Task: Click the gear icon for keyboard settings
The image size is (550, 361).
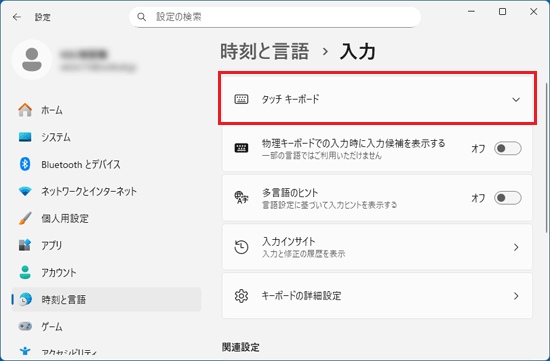Action: (241, 296)
